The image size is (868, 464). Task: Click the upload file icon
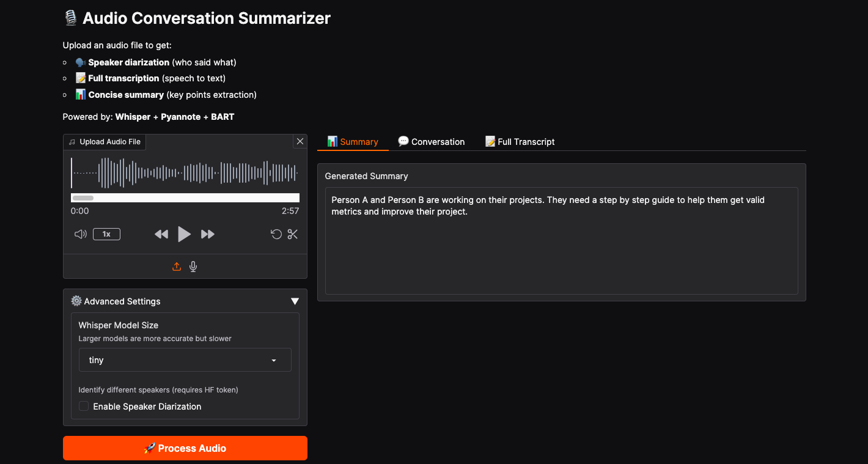coord(177,267)
